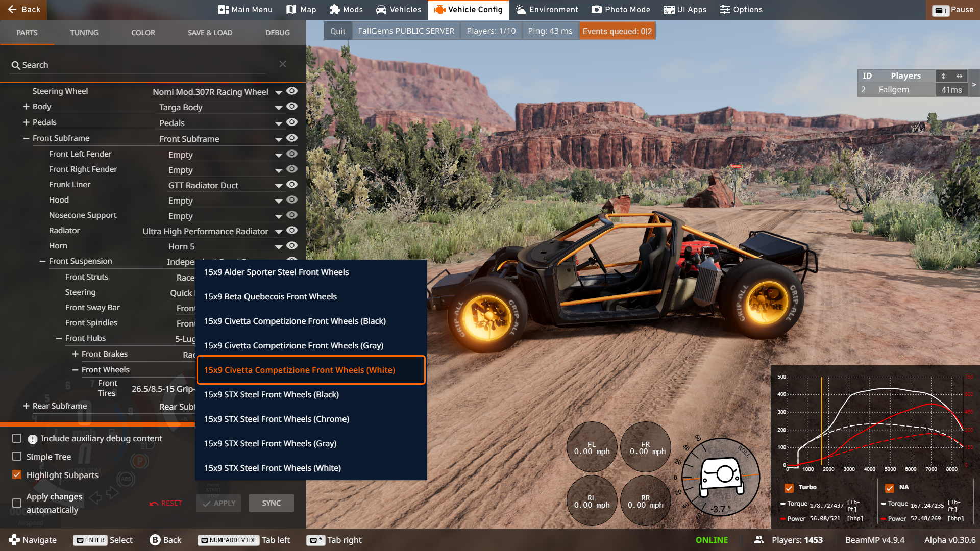The image size is (980, 551).
Task: Switch to the COLOR tab
Action: [143, 33]
